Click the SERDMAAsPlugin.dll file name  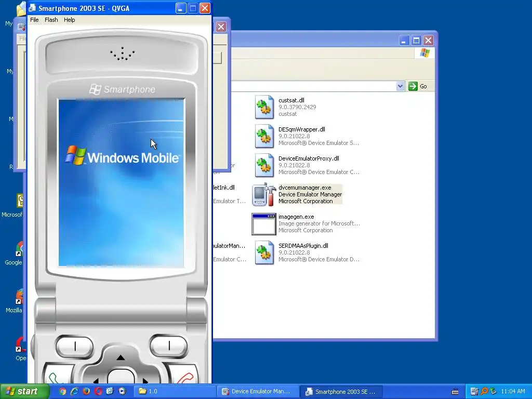coord(303,246)
